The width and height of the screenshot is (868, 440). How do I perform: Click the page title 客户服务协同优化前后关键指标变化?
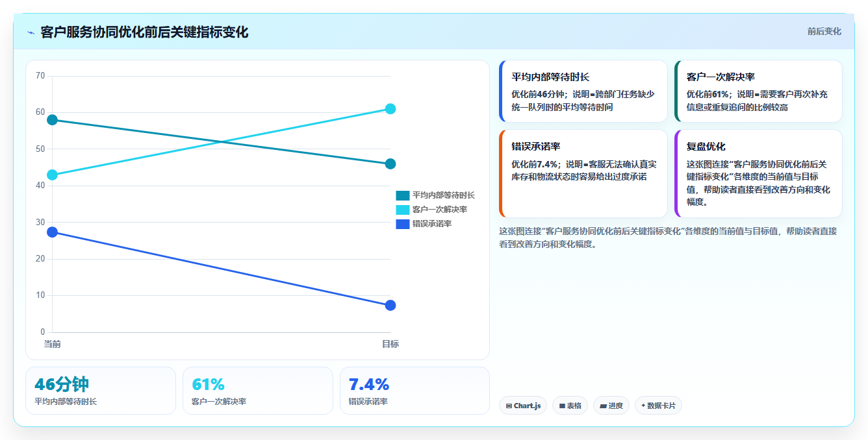(x=144, y=32)
